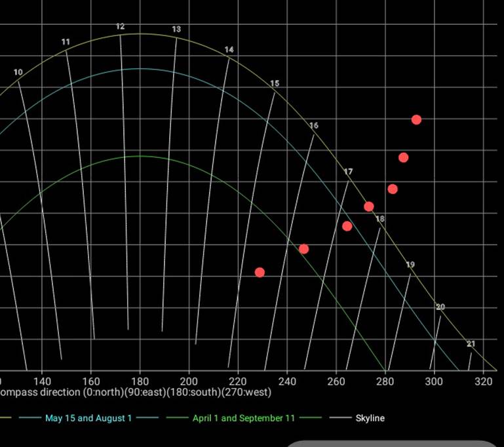Screen dimensions: 504x447
Task: Select the second-highest red skyline dot
Action: 404,157
